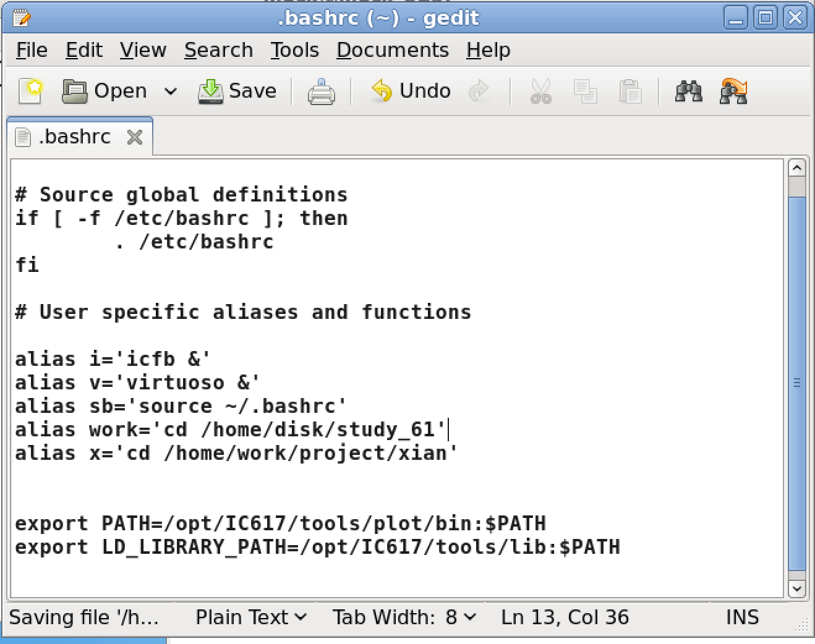Click the alias x='cd /home/work/project/xian' line
815x644 pixels.
coord(236,453)
